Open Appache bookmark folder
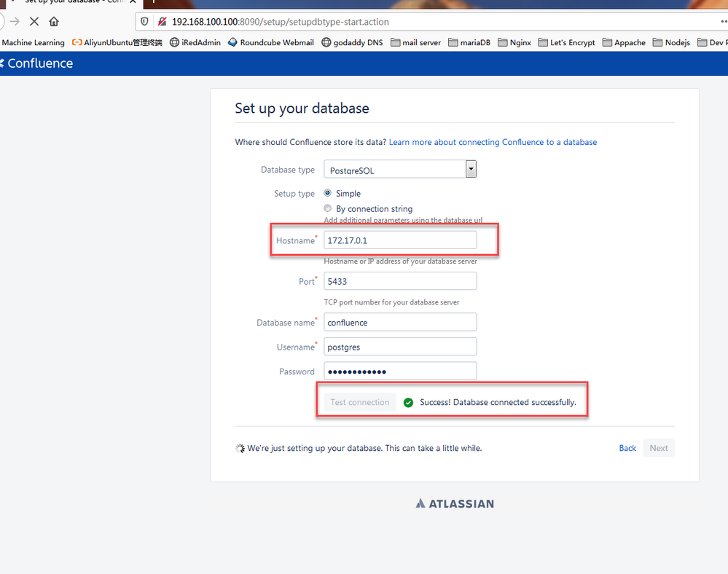Viewport: 728px width, 574px height. pyautogui.click(x=624, y=42)
